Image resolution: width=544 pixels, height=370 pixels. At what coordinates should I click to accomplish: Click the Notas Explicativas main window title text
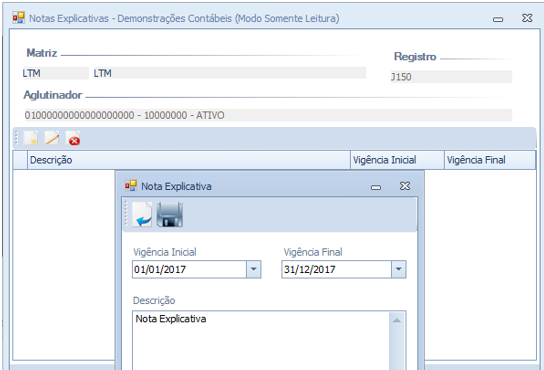pos(184,18)
